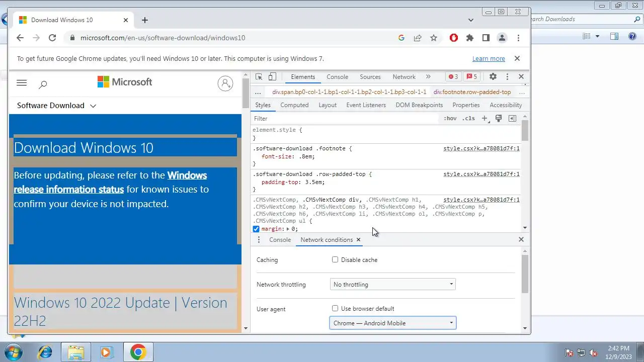Toggle the computed styles sidebar icon
This screenshot has width=644, height=362.
[x=512, y=119]
